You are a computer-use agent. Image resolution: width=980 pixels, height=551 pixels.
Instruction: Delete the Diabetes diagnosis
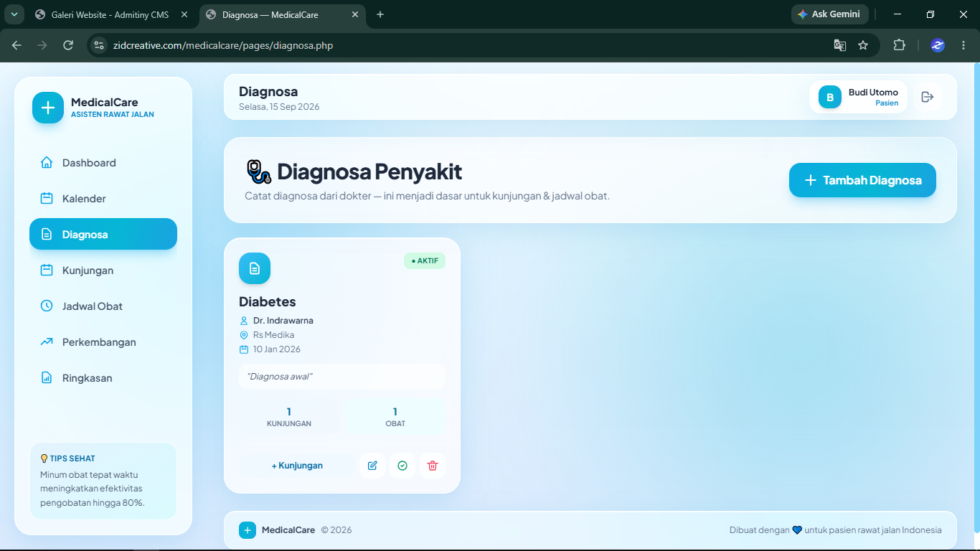pos(433,466)
